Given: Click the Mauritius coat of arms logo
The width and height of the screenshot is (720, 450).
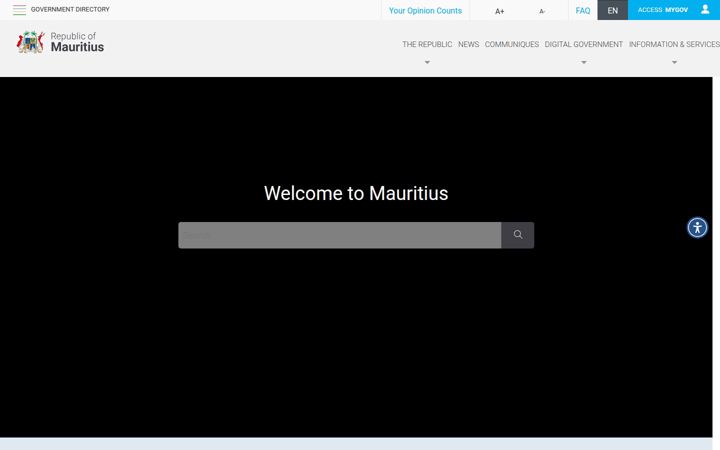Looking at the screenshot, I should click(x=30, y=42).
